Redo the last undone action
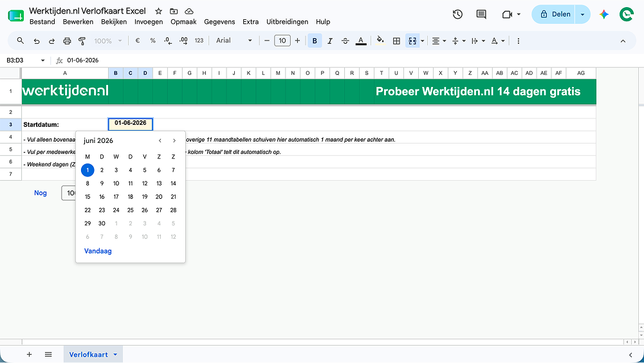The image size is (644, 363). 51,41
